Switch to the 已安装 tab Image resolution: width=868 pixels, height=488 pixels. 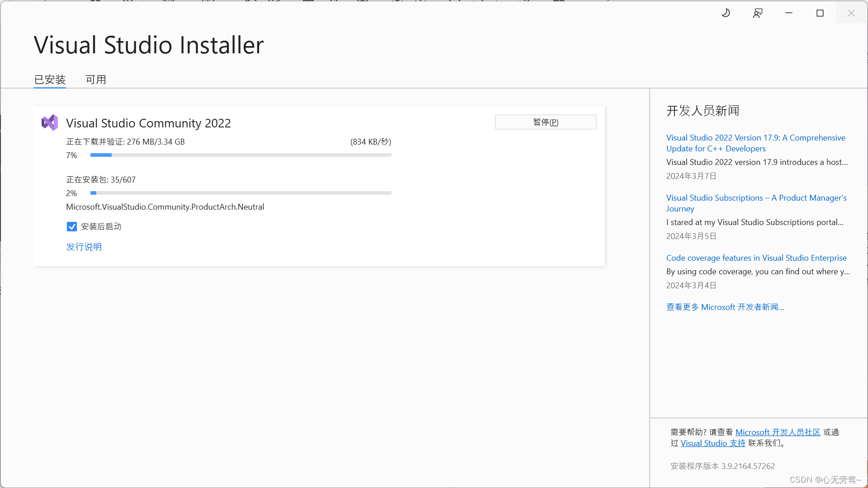[x=50, y=80]
